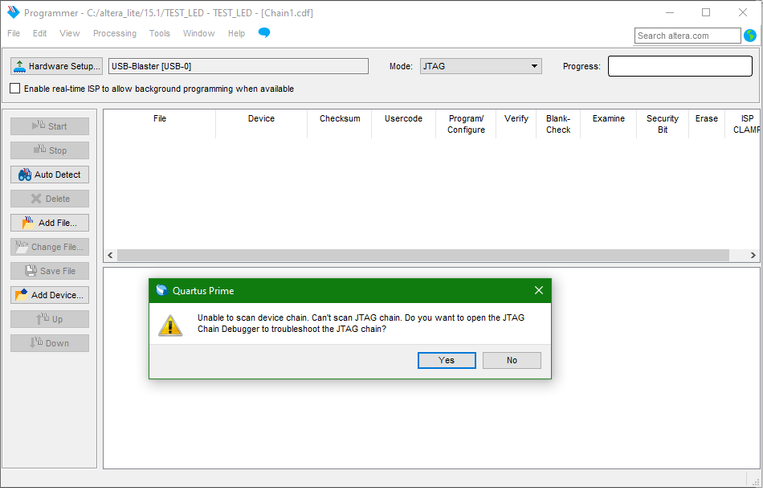
Task: Click No in the Quartus Prime dialog
Action: click(511, 360)
